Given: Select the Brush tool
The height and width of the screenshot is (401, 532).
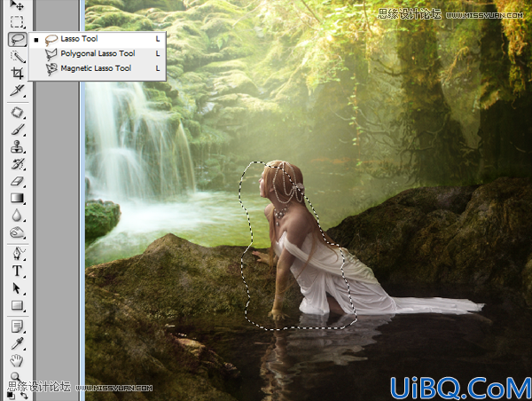Looking at the screenshot, I should (18, 130).
